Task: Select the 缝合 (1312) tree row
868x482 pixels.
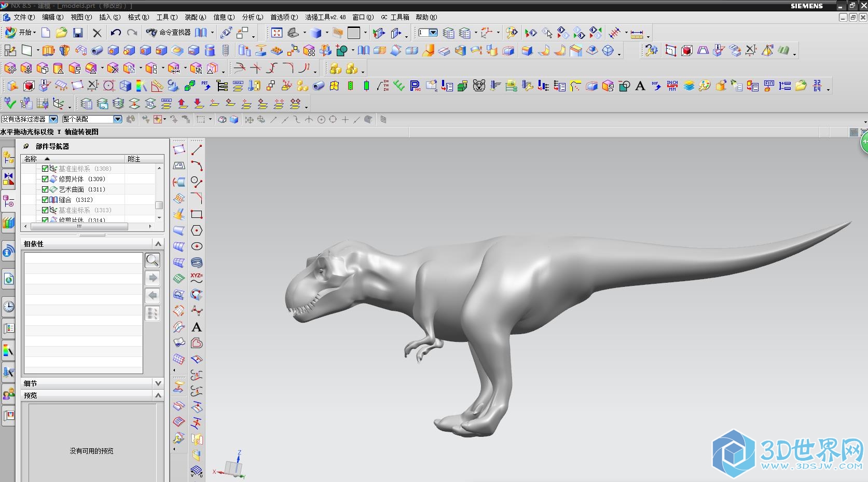Action: coord(76,200)
